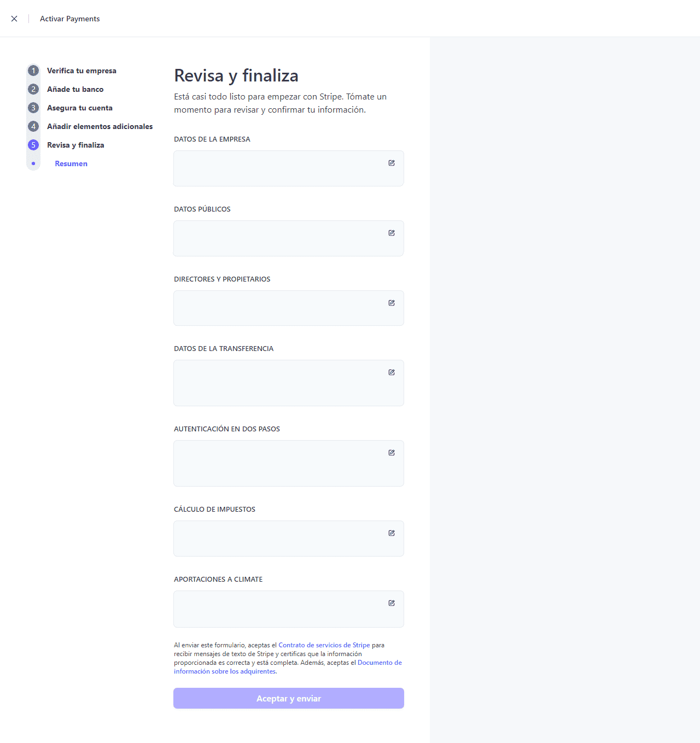This screenshot has width=700, height=743.
Task: Open the Asegura tu cuenta step
Action: [x=79, y=108]
